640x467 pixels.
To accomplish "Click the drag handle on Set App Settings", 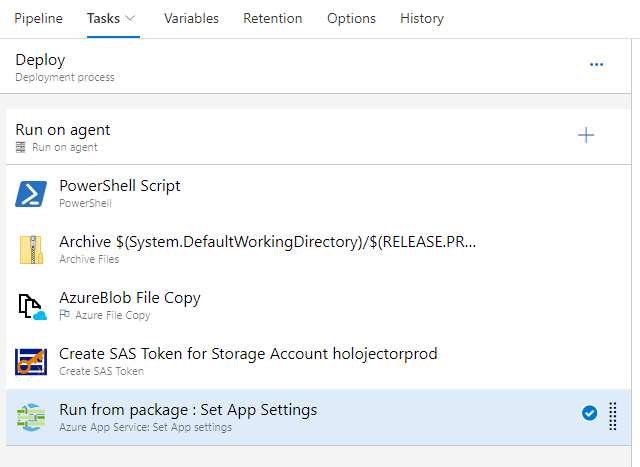I will pyautogui.click(x=613, y=415).
